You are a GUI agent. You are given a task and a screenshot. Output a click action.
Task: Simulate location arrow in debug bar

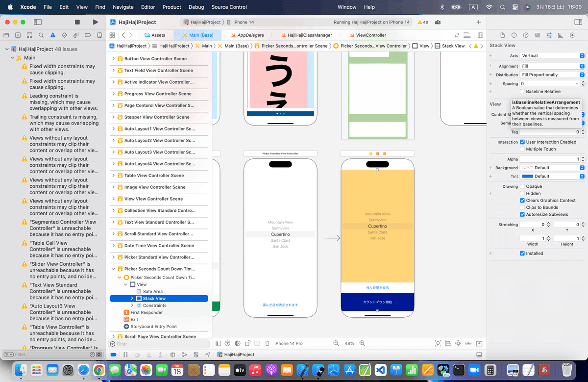(208, 355)
